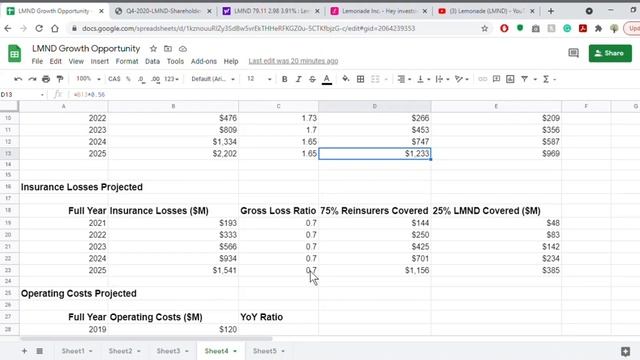Open comment history icon
This screenshot has width=640, height=360.
tap(573, 53)
